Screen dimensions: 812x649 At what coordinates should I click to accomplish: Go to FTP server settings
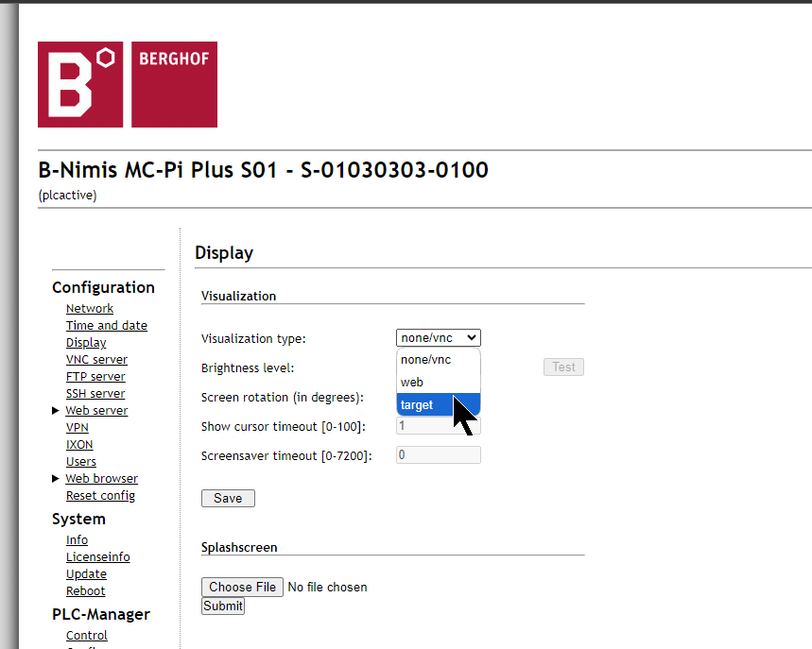pyautogui.click(x=95, y=377)
